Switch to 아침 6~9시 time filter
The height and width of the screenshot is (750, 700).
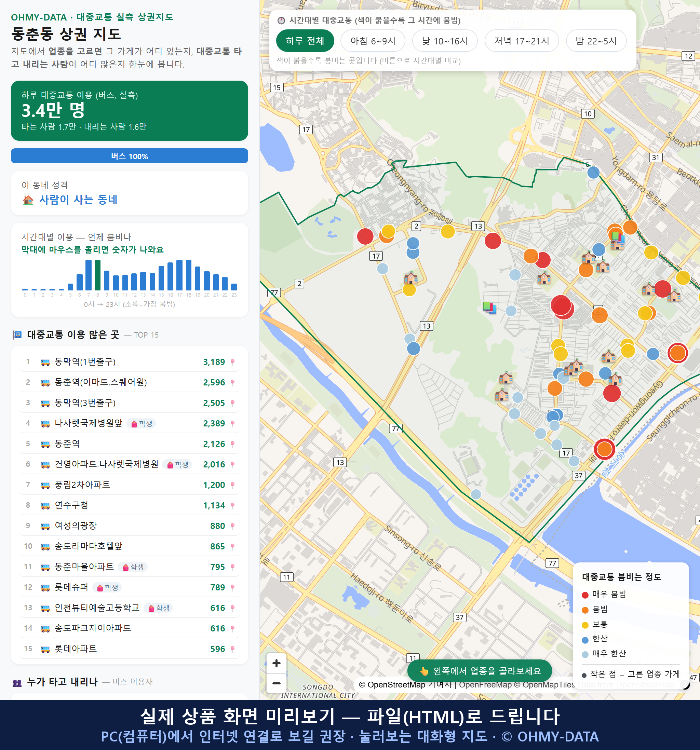pos(373,41)
